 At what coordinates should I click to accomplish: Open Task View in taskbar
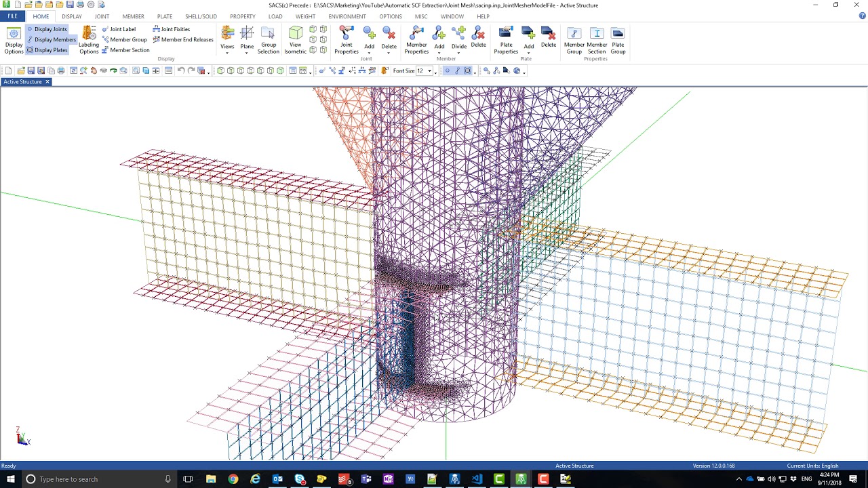189,479
